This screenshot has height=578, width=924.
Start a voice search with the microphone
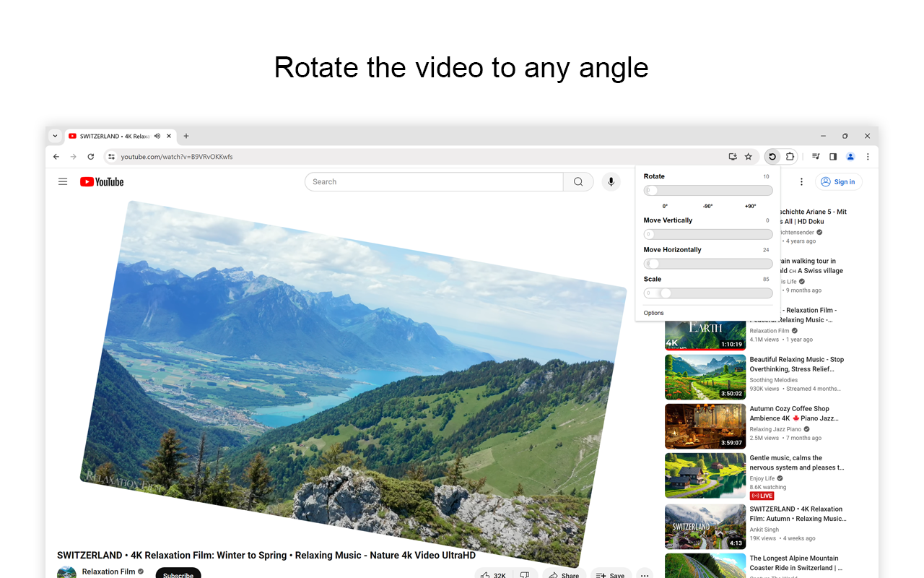[x=611, y=181]
